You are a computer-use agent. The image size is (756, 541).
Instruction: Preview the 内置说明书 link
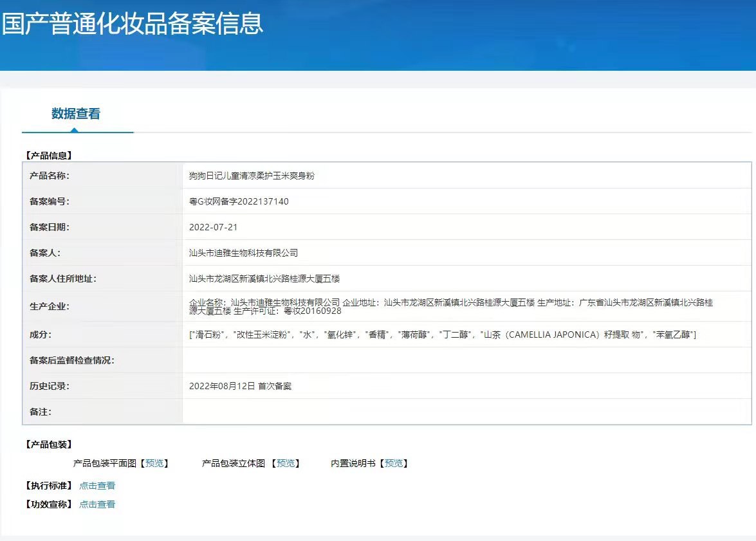393,463
